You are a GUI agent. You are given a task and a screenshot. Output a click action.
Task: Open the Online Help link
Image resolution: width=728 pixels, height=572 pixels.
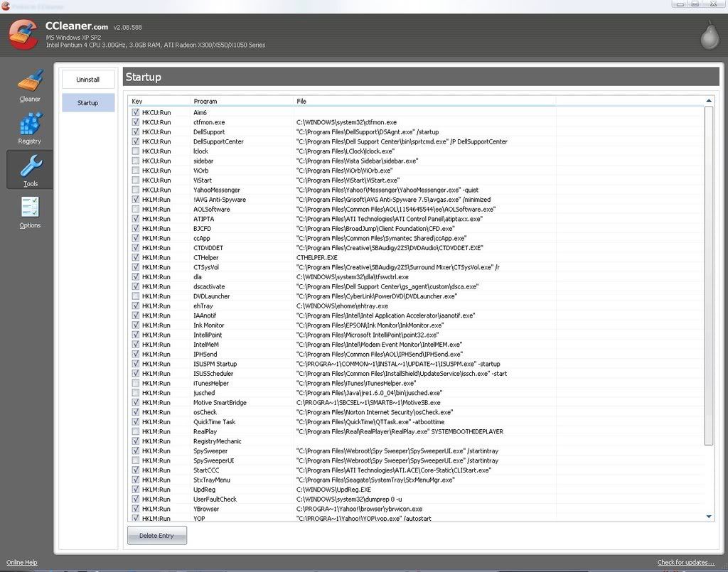(x=21, y=563)
